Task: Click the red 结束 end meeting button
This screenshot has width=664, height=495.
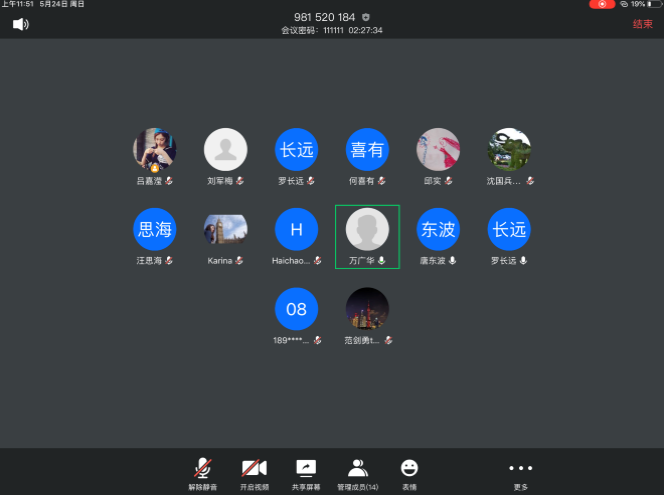Action: [x=642, y=24]
